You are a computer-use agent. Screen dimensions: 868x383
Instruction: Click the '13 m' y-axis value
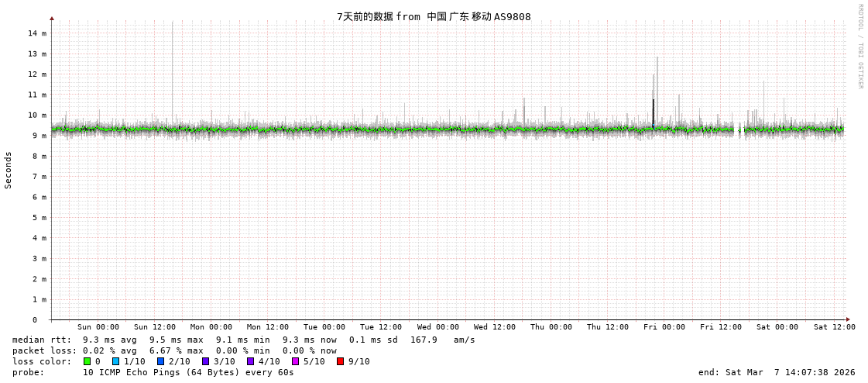[x=37, y=53]
